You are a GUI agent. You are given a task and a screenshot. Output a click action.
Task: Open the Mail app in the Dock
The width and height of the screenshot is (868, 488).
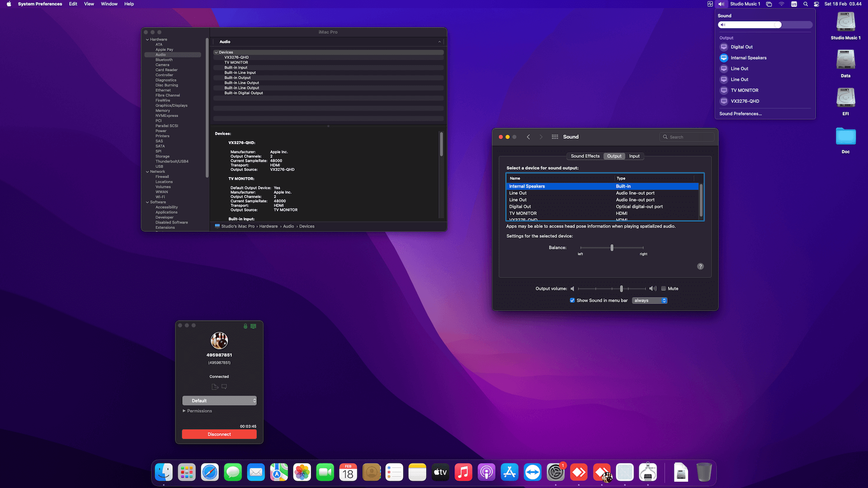(256, 473)
